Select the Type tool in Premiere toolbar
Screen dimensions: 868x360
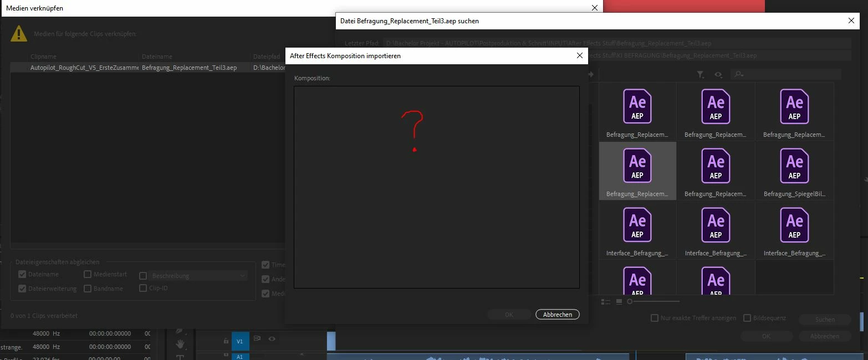pyautogui.click(x=180, y=357)
